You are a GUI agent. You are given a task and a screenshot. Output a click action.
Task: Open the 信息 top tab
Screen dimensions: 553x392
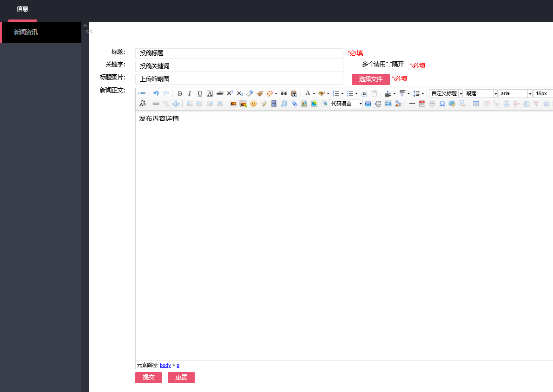coord(23,9)
